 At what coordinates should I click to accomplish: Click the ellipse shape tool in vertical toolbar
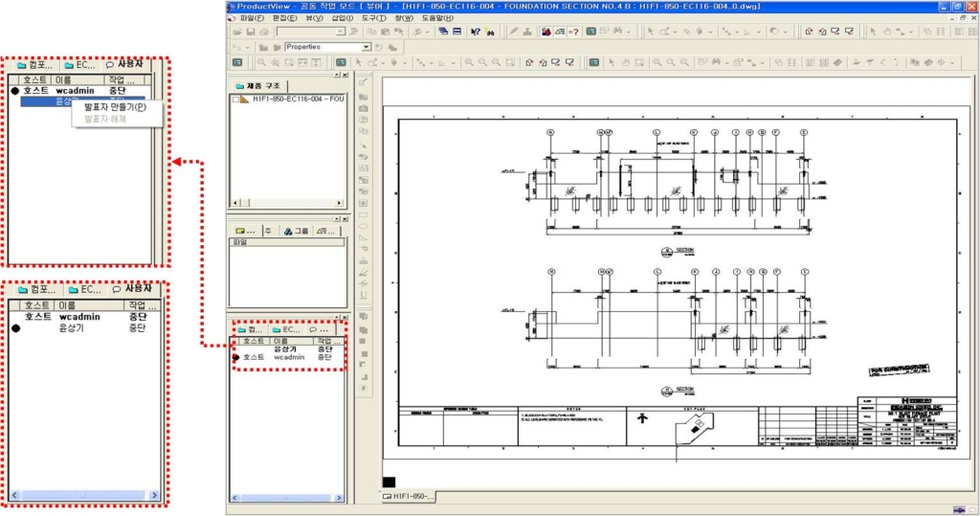[x=363, y=227]
